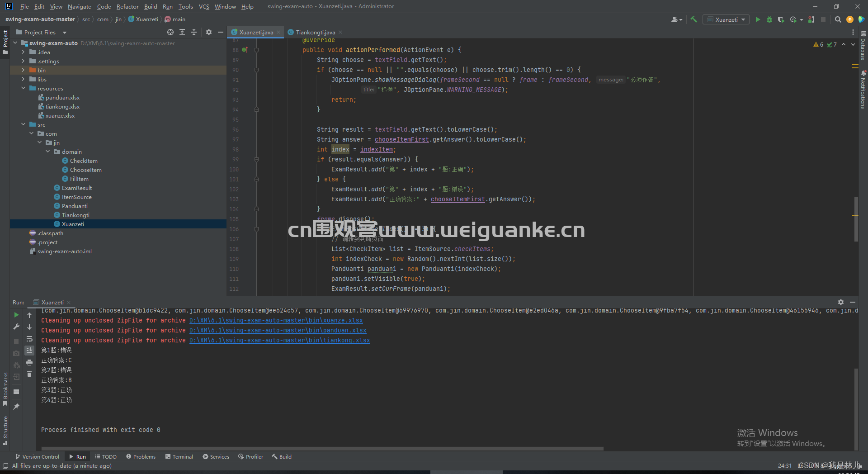Screen dimensions: 868x474
Task: Open the Profiler tool button
Action: [x=251, y=457]
